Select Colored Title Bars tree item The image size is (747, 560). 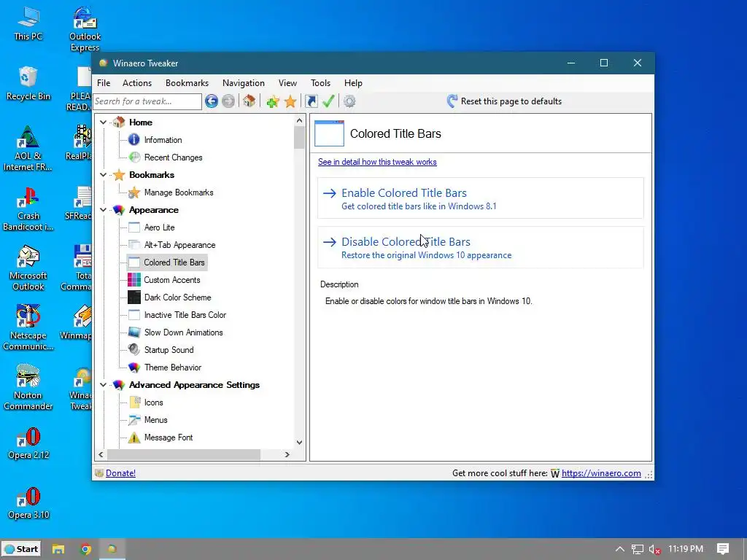coord(174,262)
